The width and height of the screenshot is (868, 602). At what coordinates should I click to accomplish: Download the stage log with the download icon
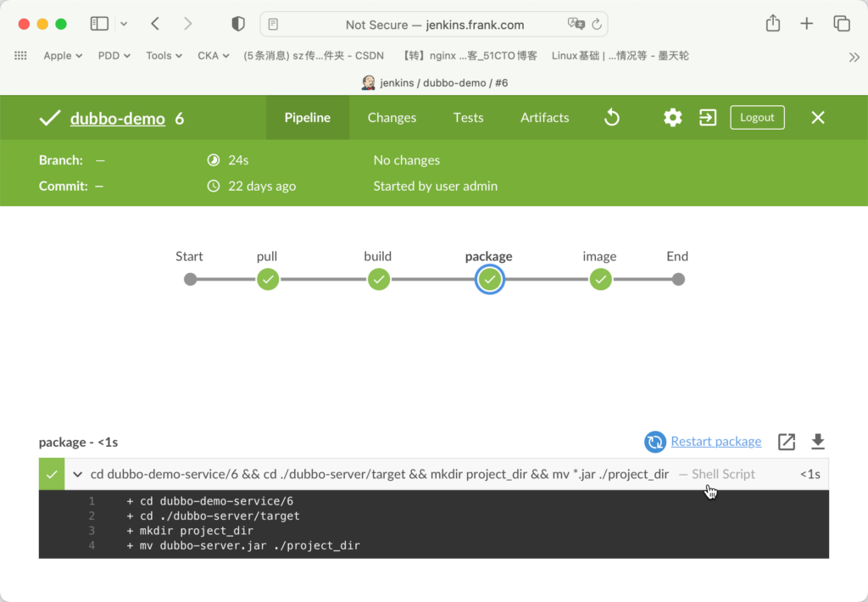point(818,442)
